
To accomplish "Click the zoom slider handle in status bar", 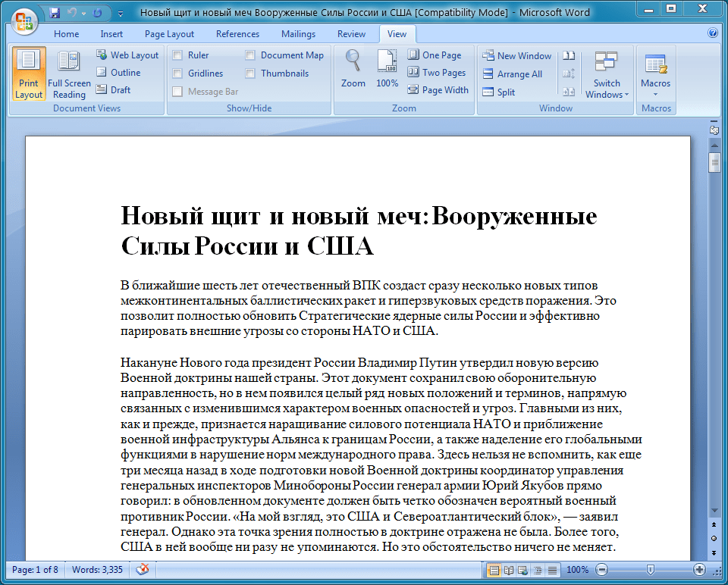I will tap(651, 570).
